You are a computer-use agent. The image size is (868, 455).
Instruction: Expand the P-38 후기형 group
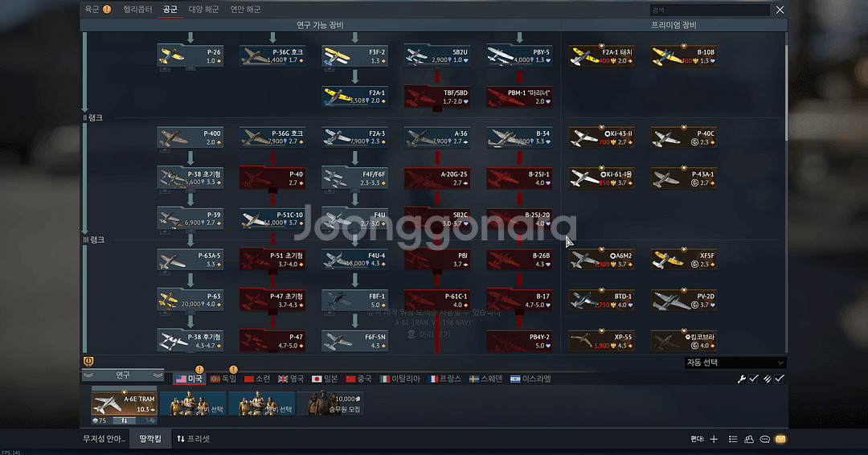tap(190, 341)
